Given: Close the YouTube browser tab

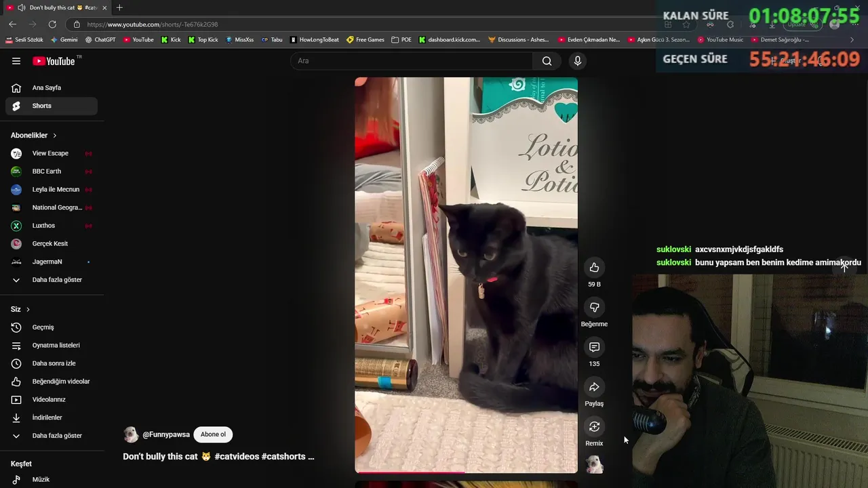Looking at the screenshot, I should pyautogui.click(x=104, y=7).
